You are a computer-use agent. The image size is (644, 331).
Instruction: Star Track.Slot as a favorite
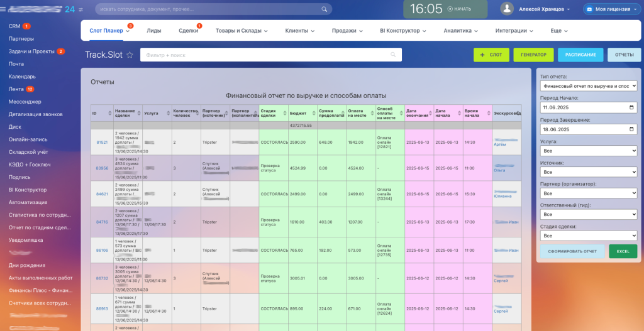[130, 55]
